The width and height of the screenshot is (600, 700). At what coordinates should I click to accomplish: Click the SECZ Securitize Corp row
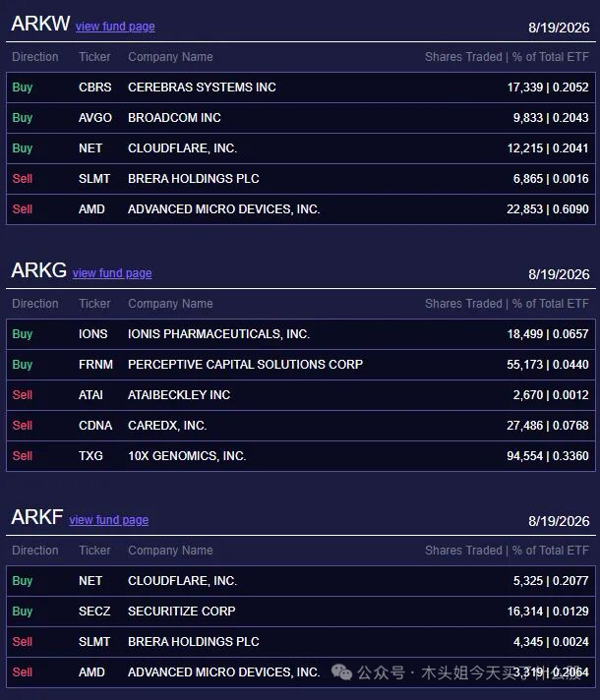[x=301, y=612]
